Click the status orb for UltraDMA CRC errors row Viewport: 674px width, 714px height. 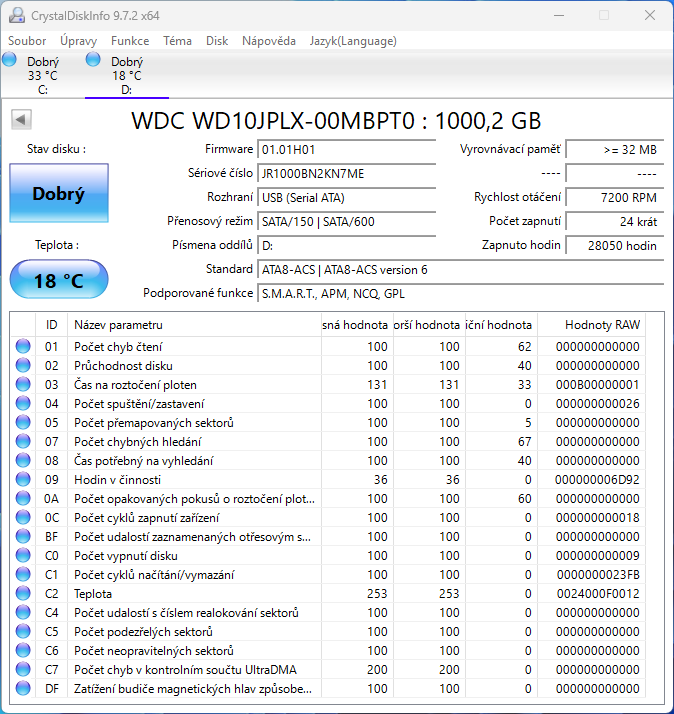tap(22, 669)
